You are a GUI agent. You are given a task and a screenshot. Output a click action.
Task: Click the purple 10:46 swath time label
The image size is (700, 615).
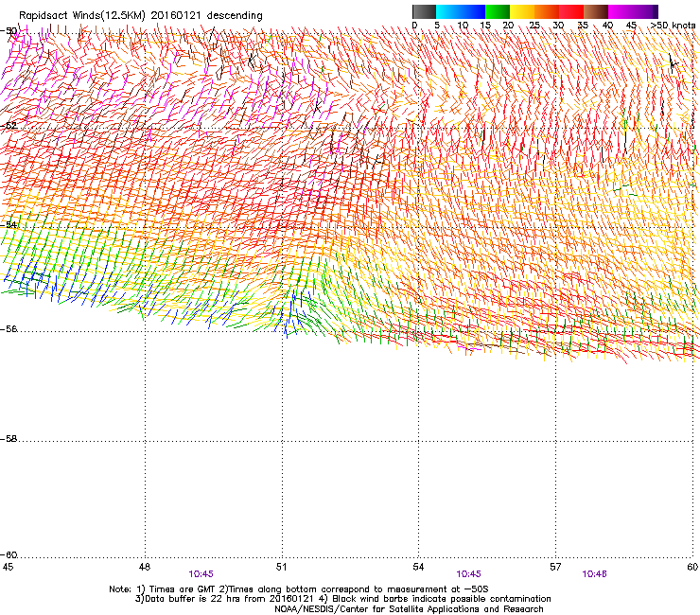click(594, 574)
